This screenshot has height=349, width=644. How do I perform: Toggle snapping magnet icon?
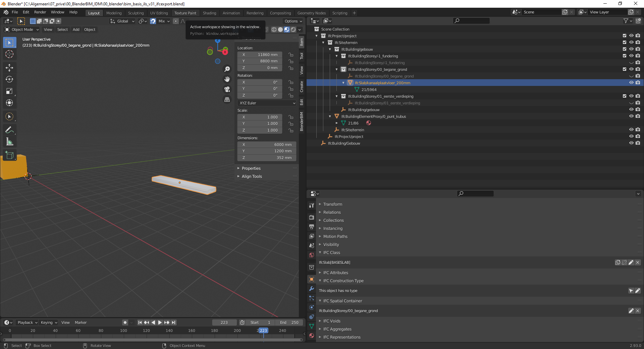tap(153, 21)
